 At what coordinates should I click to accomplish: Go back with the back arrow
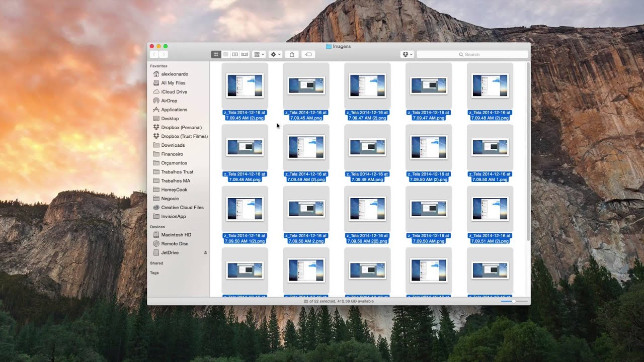pos(154,54)
